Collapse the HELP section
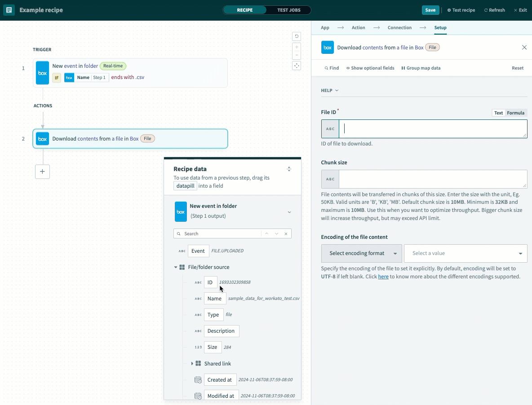Image resolution: width=532 pixels, height=405 pixels. coord(329,91)
